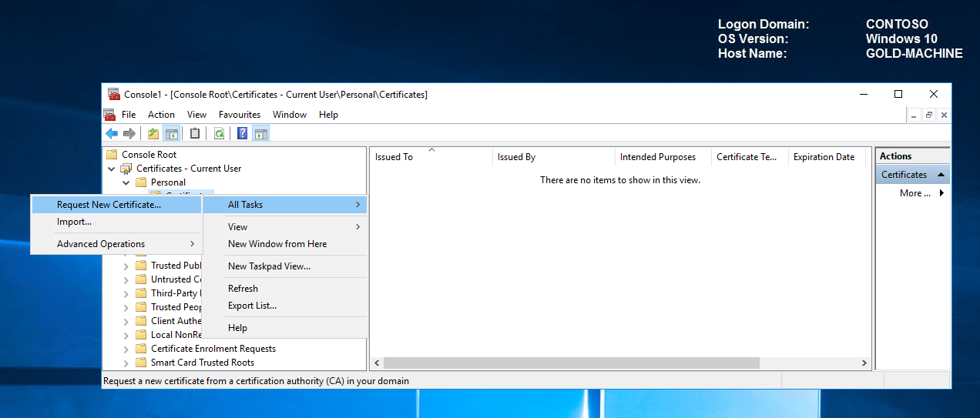Image resolution: width=980 pixels, height=418 pixels.
Task: Select Refresh in the context menu
Action: pyautogui.click(x=285, y=288)
